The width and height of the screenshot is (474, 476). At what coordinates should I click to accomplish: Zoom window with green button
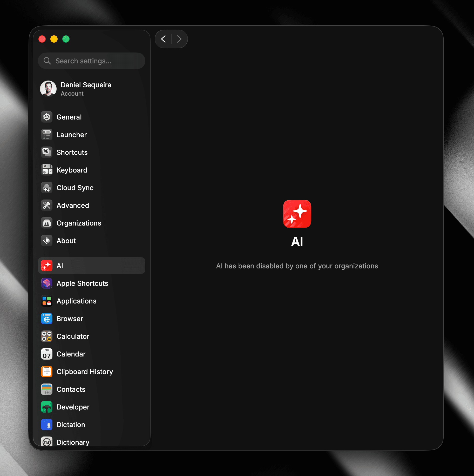pyautogui.click(x=66, y=39)
